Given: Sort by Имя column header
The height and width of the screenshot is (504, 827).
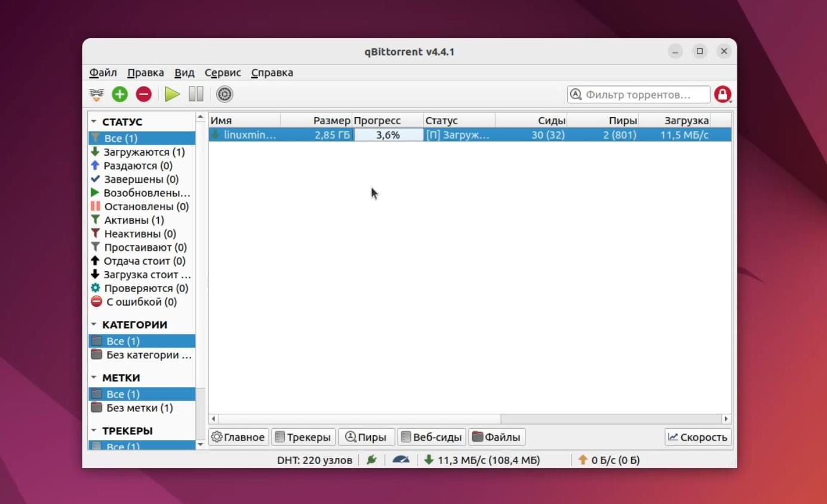Looking at the screenshot, I should click(244, 121).
